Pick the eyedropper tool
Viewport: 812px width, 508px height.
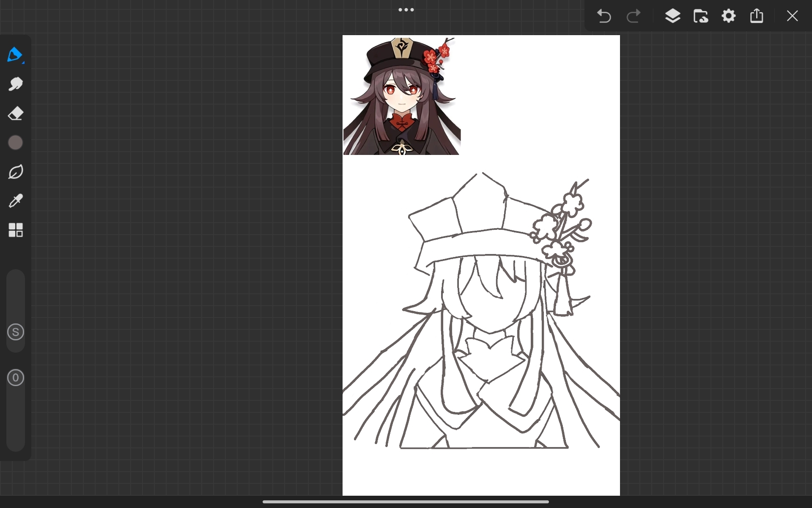[15, 201]
